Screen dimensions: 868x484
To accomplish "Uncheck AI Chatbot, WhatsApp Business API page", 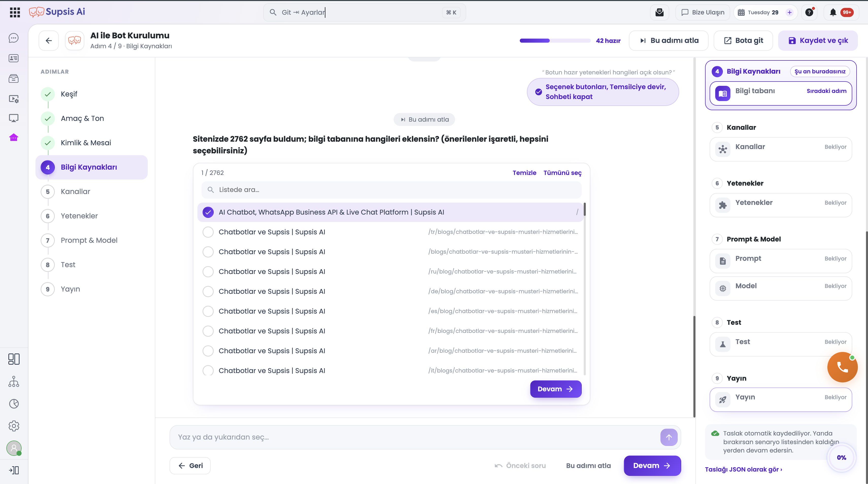I will coord(208,212).
